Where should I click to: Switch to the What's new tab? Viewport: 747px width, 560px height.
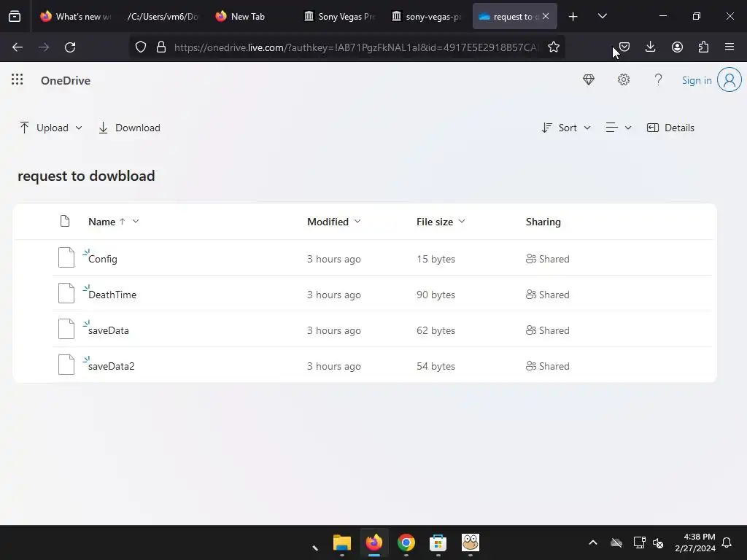tap(75, 16)
